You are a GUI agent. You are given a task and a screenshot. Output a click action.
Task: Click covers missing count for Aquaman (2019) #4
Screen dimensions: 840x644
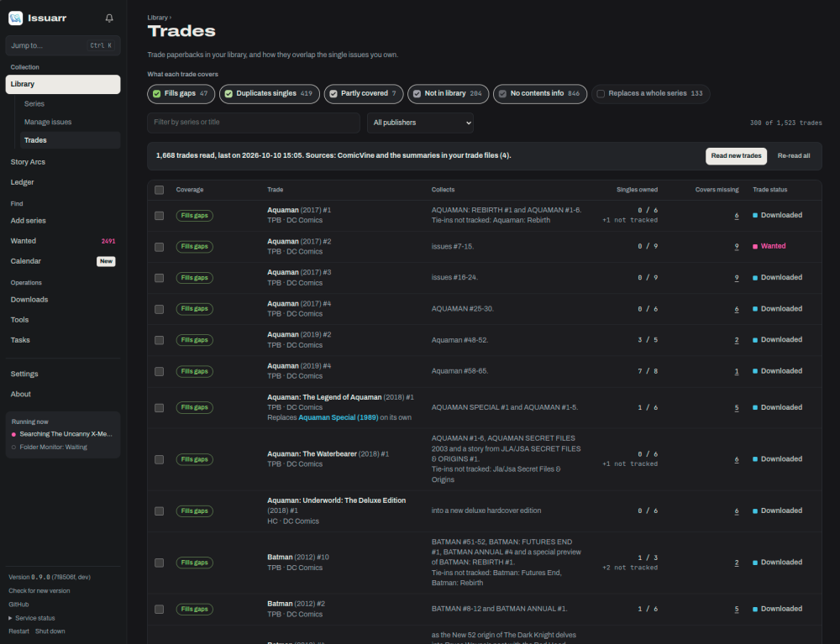pos(737,371)
